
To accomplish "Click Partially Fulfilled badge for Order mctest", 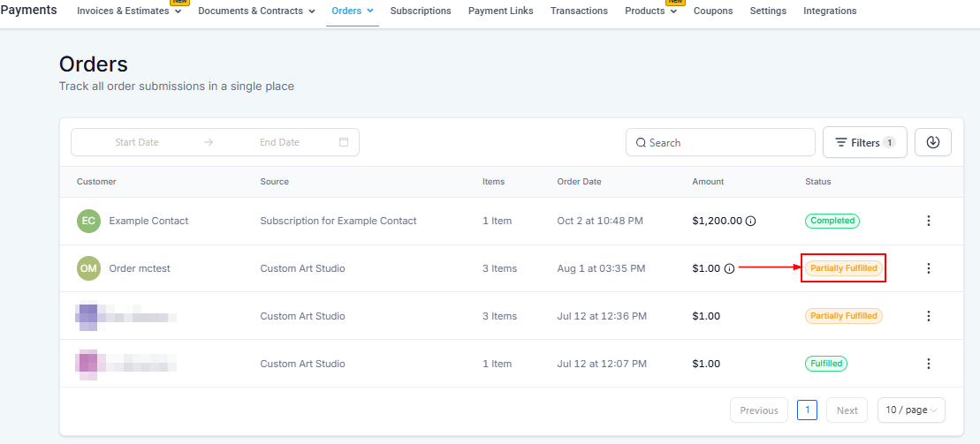I will pos(844,268).
